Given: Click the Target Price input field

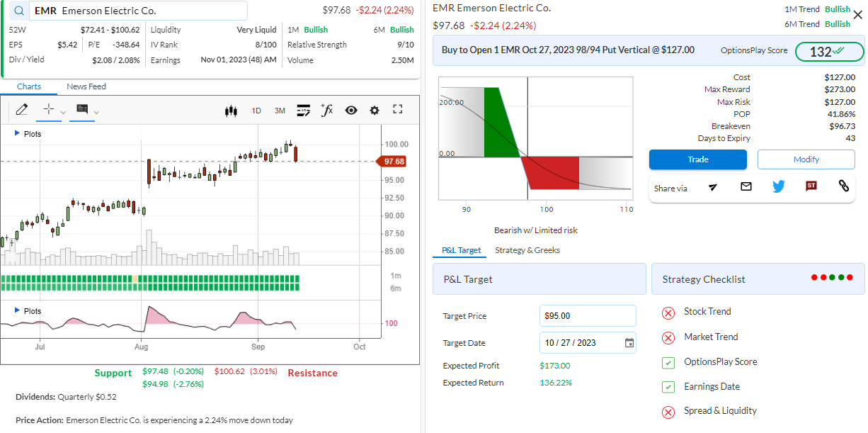Looking at the screenshot, I should point(588,316).
